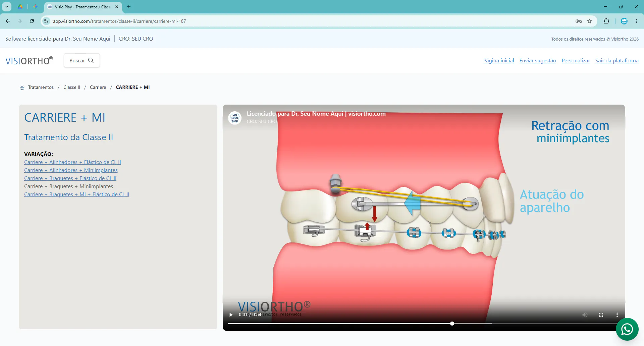The width and height of the screenshot is (644, 346).
Task: Open Carriere + Braquetes + MI + Elástico de CL II
Action: 76,194
